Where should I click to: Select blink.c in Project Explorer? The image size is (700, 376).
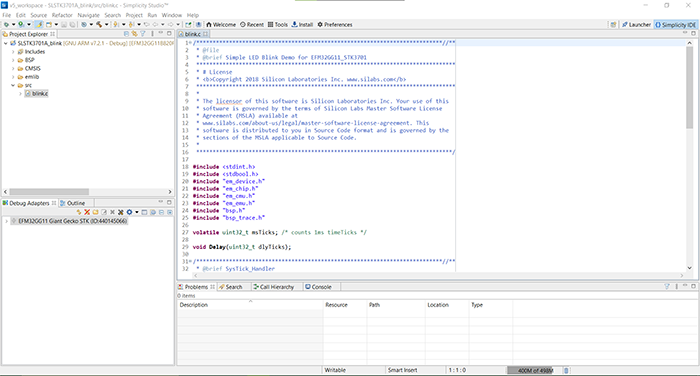(40, 94)
